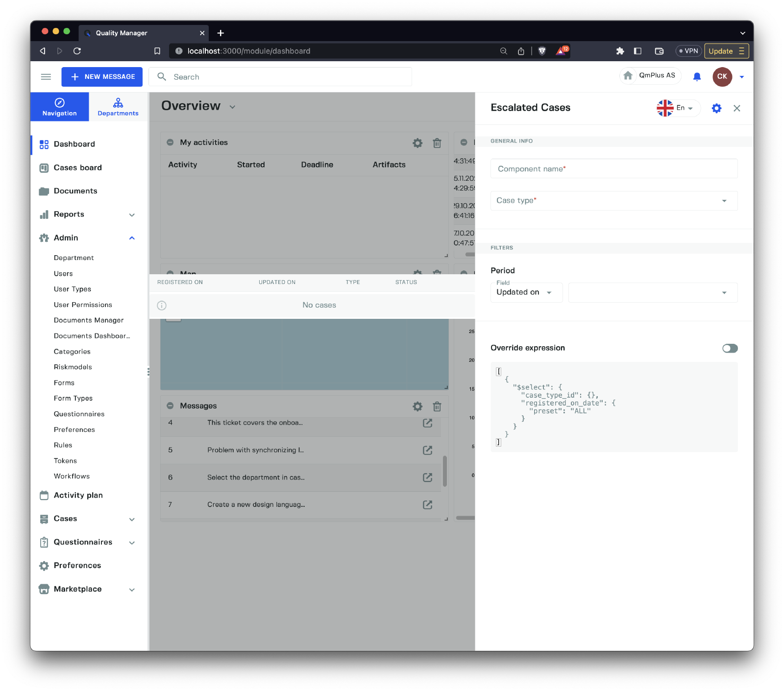The image size is (784, 691).
Task: Click the notification bell icon
Action: pyautogui.click(x=697, y=76)
